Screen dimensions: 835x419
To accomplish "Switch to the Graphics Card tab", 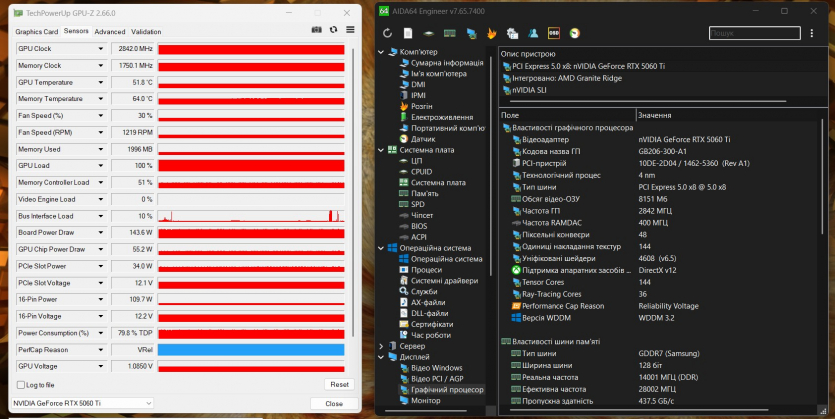I will [36, 31].
